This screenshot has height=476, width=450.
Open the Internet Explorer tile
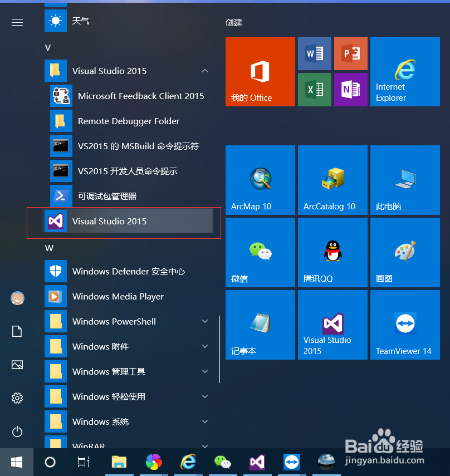pos(405,72)
